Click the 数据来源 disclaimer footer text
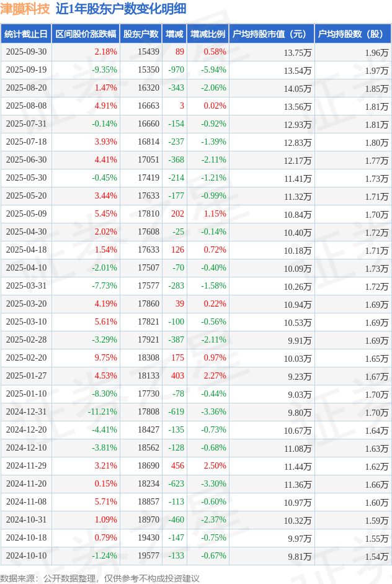Viewport: 392px width, 584px height. (x=100, y=578)
